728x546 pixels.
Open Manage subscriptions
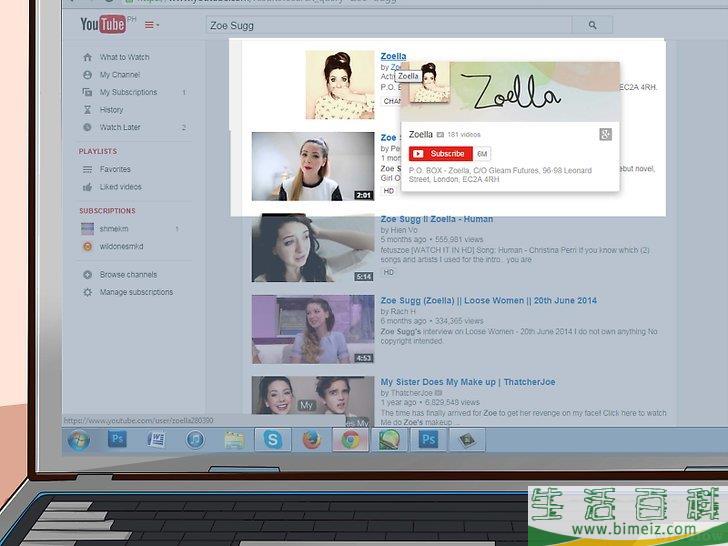(x=136, y=292)
